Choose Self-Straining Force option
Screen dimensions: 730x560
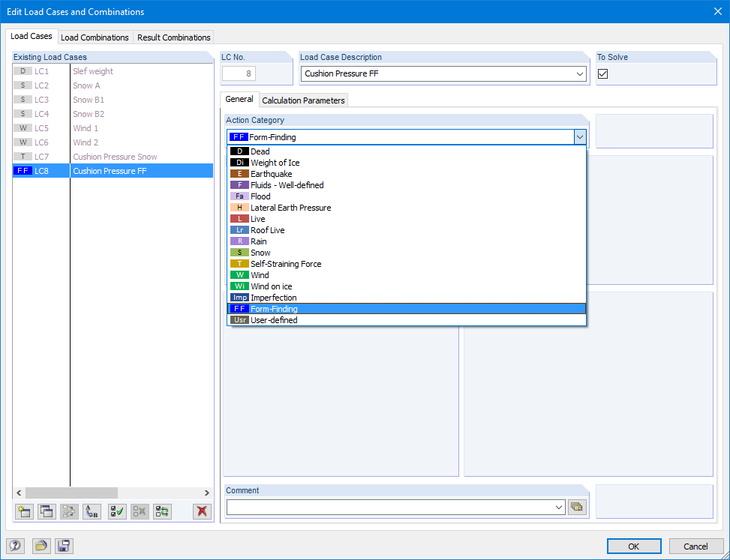[x=407, y=264]
